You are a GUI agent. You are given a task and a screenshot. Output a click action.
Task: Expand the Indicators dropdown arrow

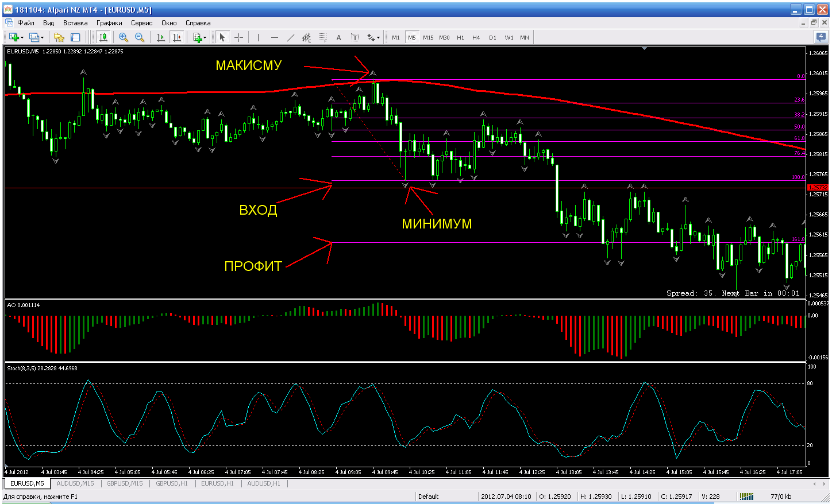205,38
